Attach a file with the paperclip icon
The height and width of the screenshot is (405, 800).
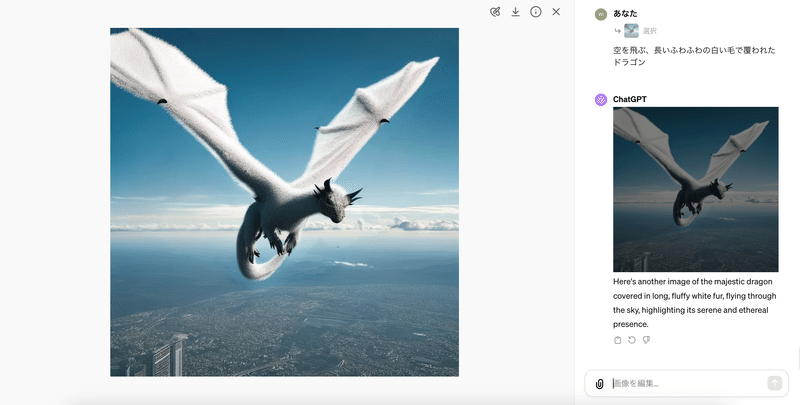tap(599, 384)
